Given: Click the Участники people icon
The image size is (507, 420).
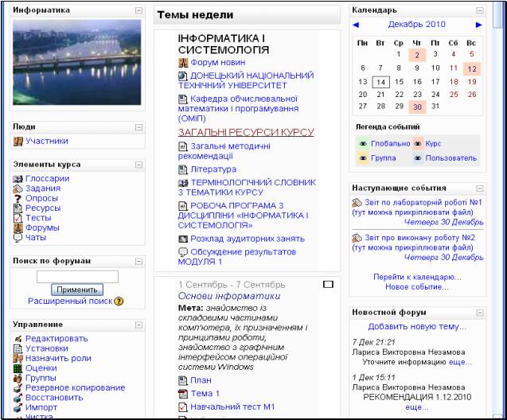Looking at the screenshot, I should [18, 142].
